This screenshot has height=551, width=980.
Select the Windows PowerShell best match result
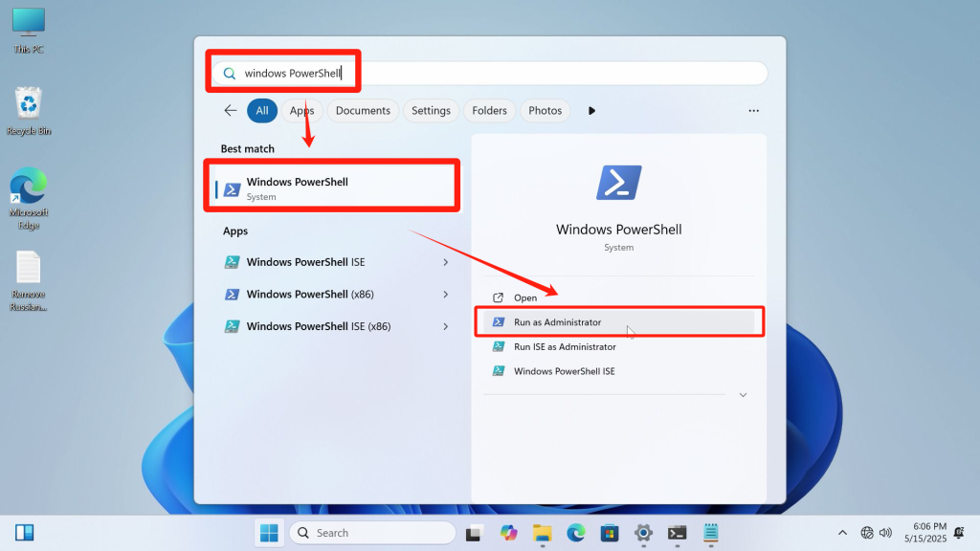click(332, 188)
